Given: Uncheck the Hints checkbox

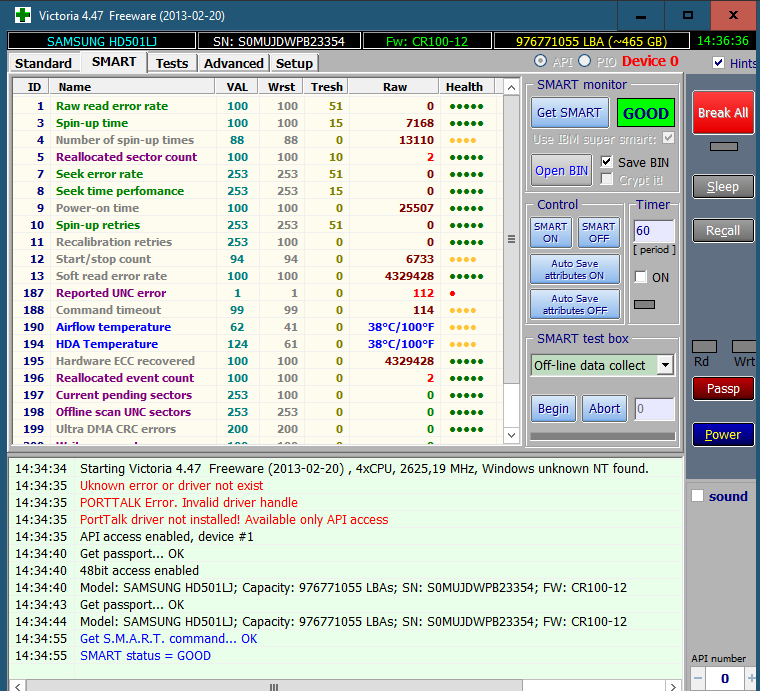Looking at the screenshot, I should [718, 63].
